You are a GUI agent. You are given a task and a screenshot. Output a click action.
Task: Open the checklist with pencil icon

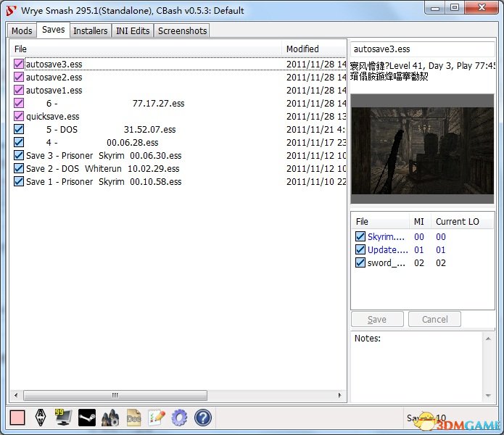157,418
